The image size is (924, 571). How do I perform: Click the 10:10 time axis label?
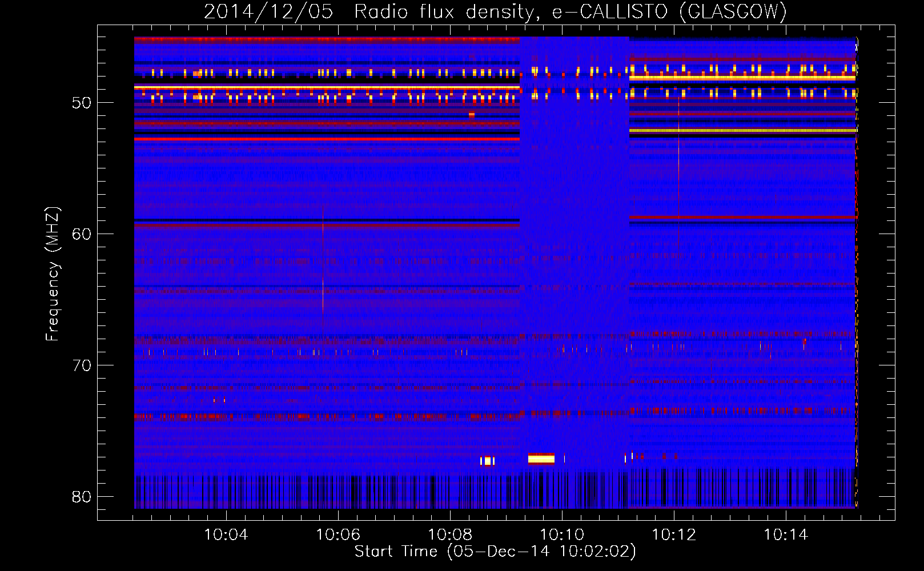(x=562, y=534)
